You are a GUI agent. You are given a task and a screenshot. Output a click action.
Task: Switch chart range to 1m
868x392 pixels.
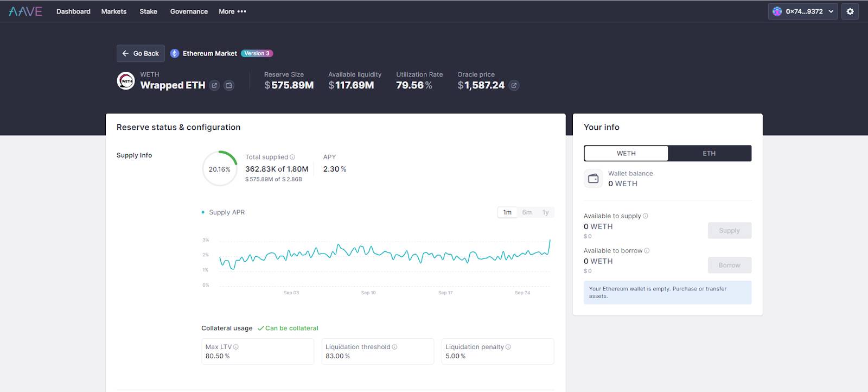tap(507, 212)
